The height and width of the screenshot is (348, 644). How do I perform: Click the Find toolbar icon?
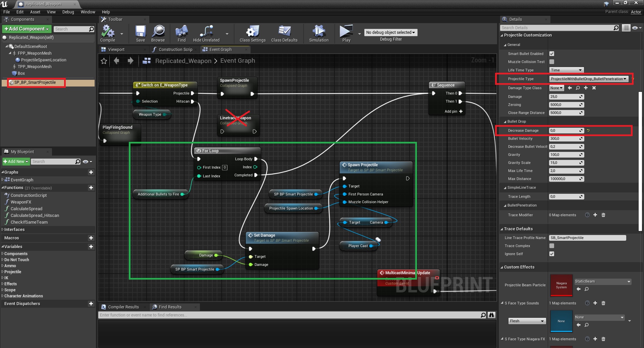(181, 33)
